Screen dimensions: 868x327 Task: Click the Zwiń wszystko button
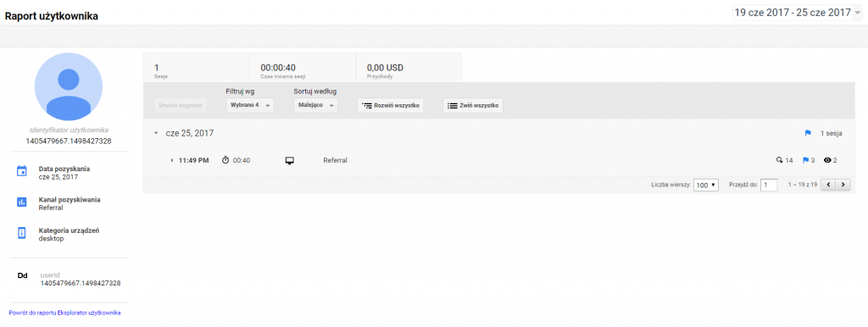473,105
